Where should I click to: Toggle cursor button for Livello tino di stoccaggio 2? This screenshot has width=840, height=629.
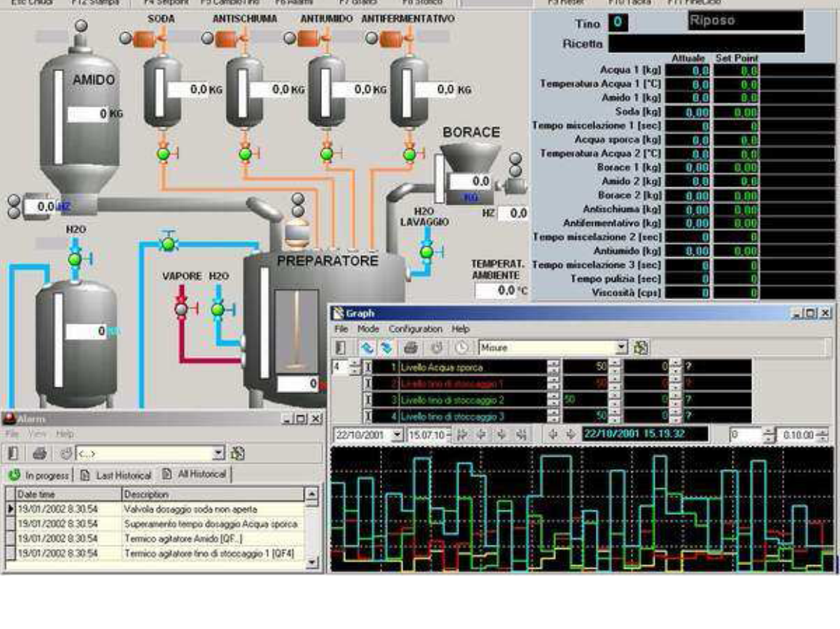coord(368,399)
